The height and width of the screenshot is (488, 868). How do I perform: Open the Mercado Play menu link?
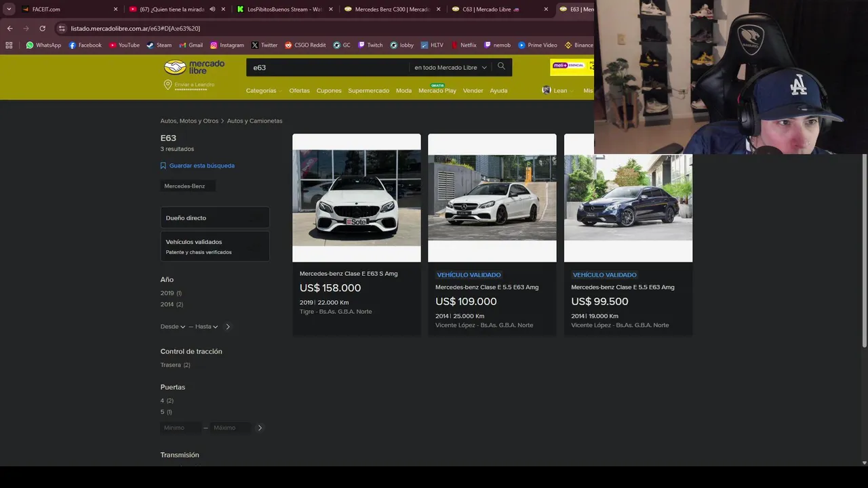point(437,91)
